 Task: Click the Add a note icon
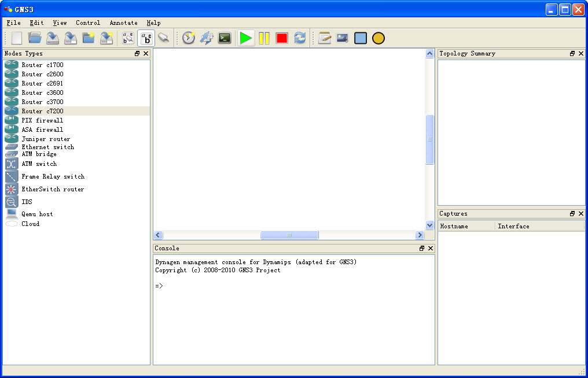click(325, 38)
